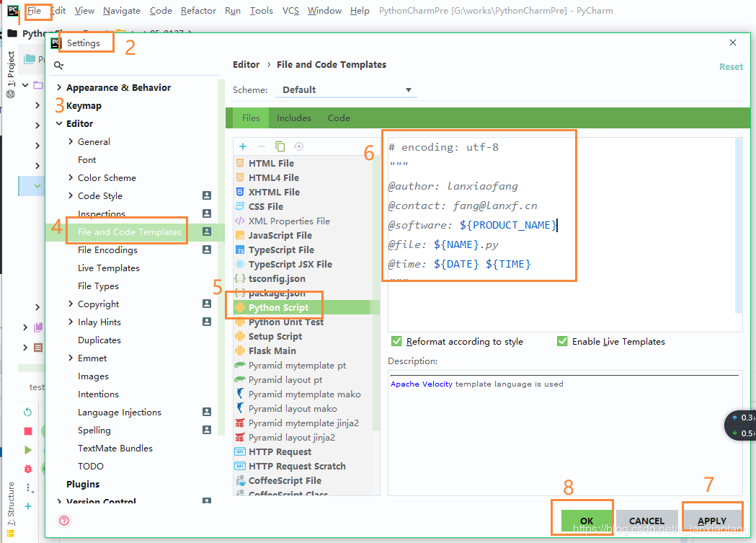Click the CANCEL button
The image size is (756, 543).
pos(646,521)
